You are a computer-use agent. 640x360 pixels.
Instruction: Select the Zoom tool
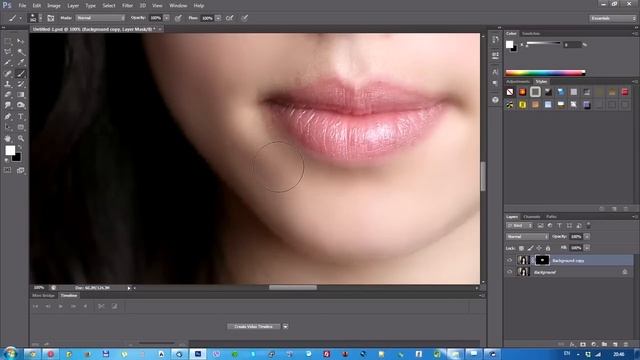[x=20, y=138]
